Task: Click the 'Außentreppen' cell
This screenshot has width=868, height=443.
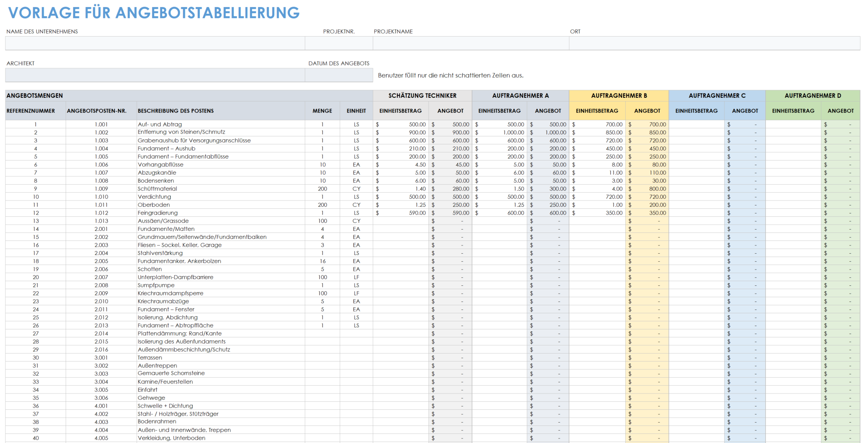Action: coord(221,366)
